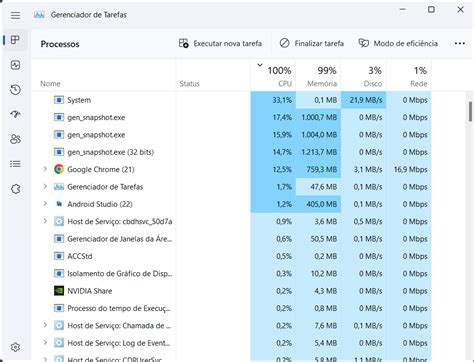Click the 47,6 MB memory cell
The width and height of the screenshot is (474, 362).
(318, 187)
